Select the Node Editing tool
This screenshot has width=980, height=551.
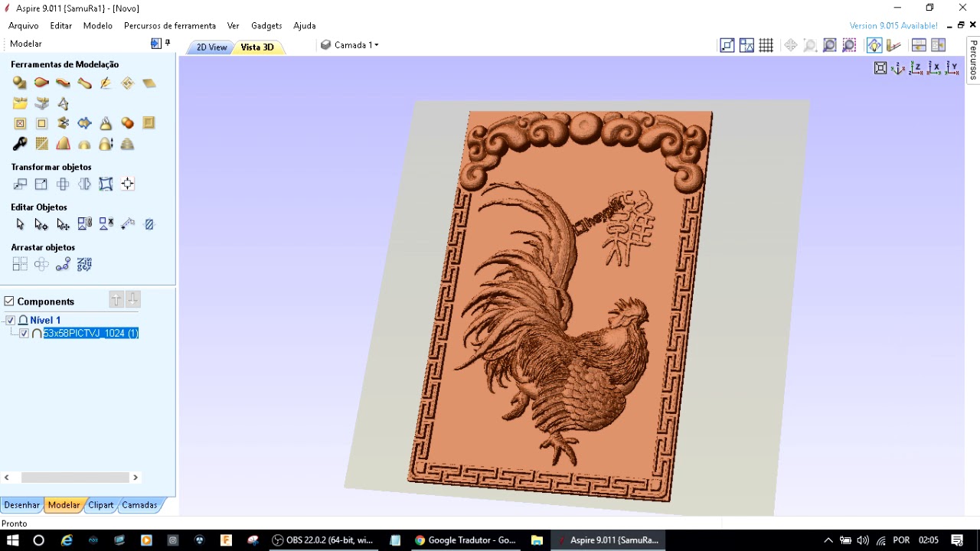(x=41, y=224)
